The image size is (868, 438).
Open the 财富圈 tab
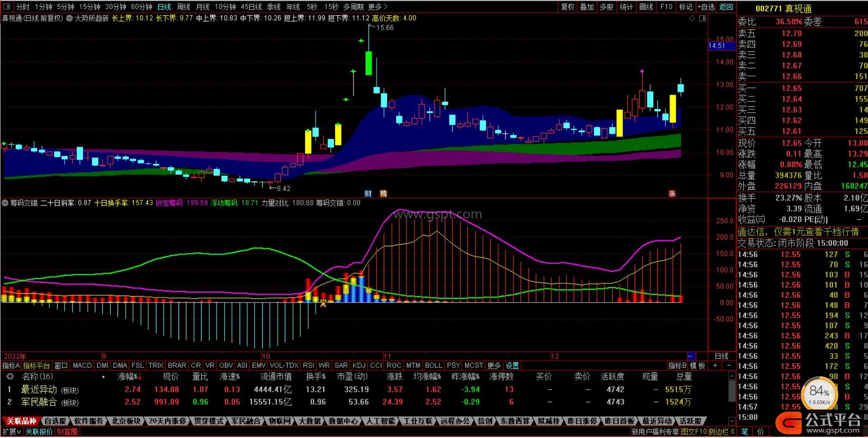67,432
